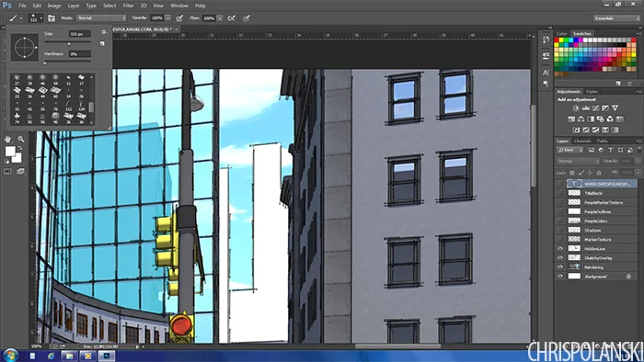Viewport: 644px width, 362px height.
Task: Click tablet pressure for opacity icon
Action: 179,18
